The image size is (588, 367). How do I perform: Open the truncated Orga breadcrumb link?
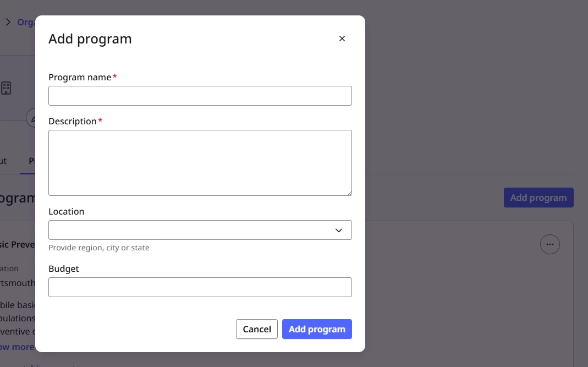pos(26,22)
